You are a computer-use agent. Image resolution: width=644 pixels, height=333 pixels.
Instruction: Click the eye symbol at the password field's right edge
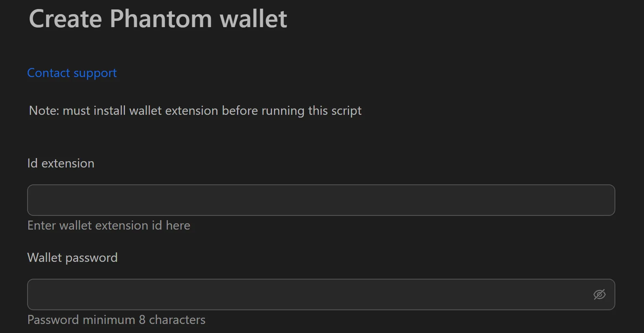[x=599, y=294]
